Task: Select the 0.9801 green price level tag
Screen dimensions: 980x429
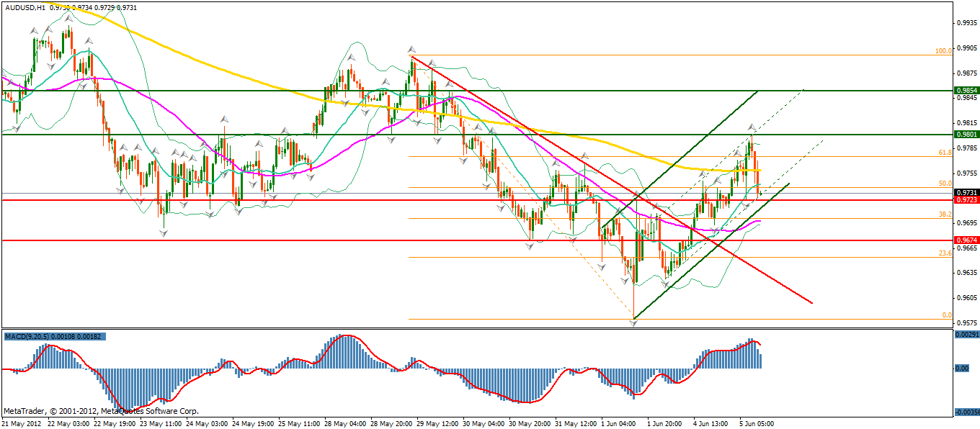Action: coord(966,134)
